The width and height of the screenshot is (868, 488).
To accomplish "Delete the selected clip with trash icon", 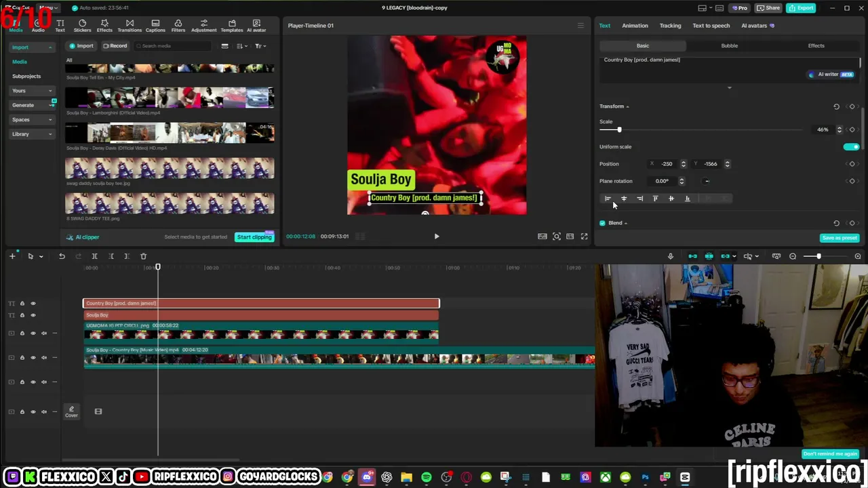I will point(143,256).
